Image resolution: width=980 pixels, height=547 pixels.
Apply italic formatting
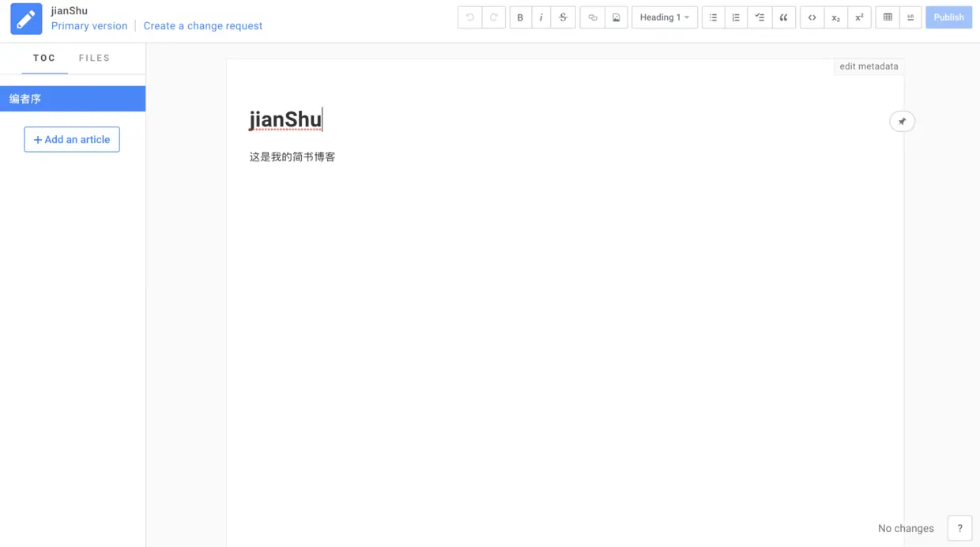click(x=541, y=17)
